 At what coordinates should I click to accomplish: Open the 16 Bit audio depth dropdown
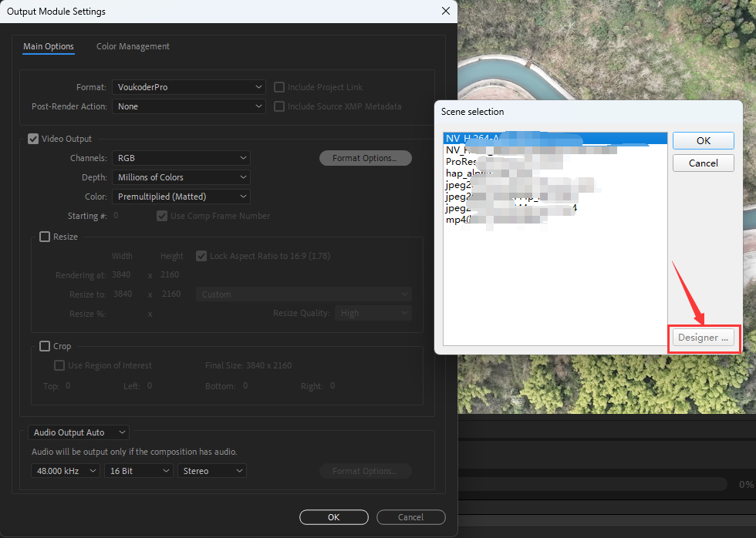click(x=139, y=470)
